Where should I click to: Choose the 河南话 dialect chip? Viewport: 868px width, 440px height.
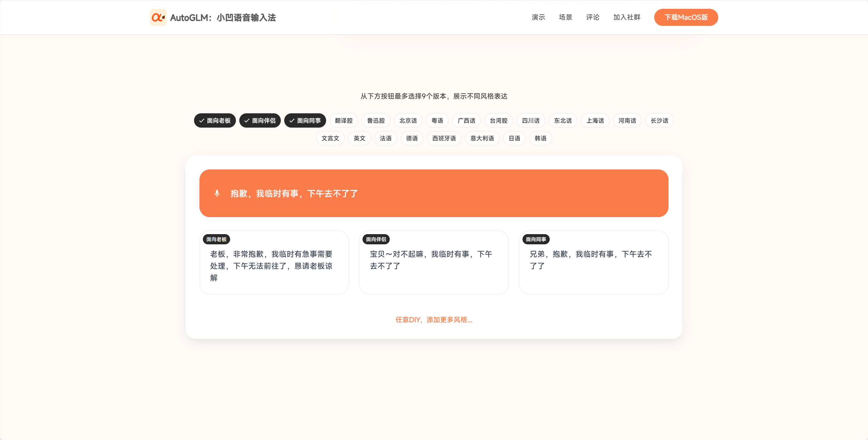click(x=627, y=120)
